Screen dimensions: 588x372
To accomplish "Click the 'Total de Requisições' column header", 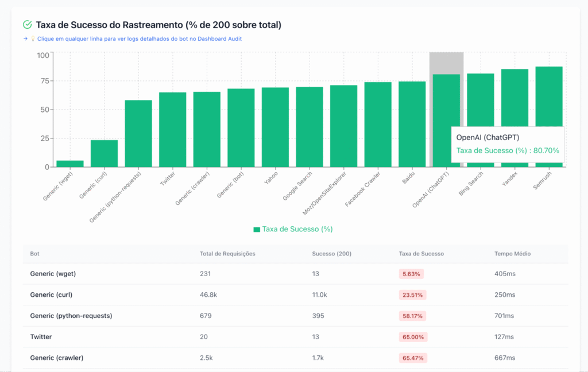I will click(x=227, y=254).
